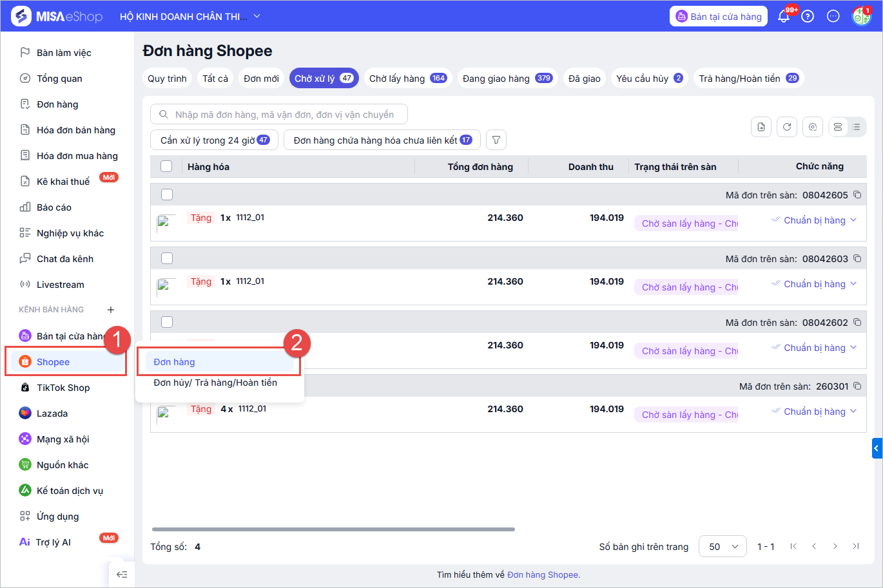Open the notifications bell in the header
The image size is (883, 588).
point(784,16)
